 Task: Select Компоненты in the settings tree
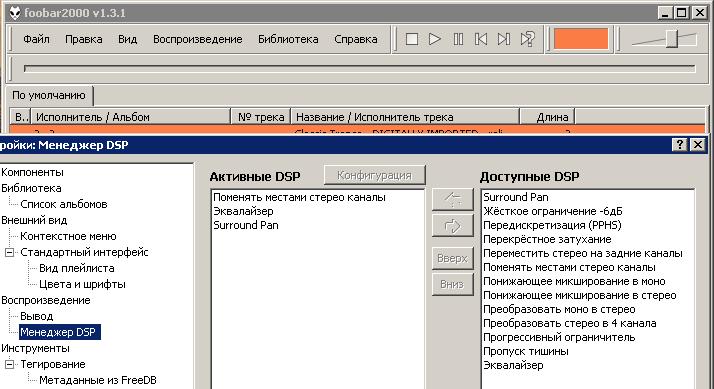(32, 172)
